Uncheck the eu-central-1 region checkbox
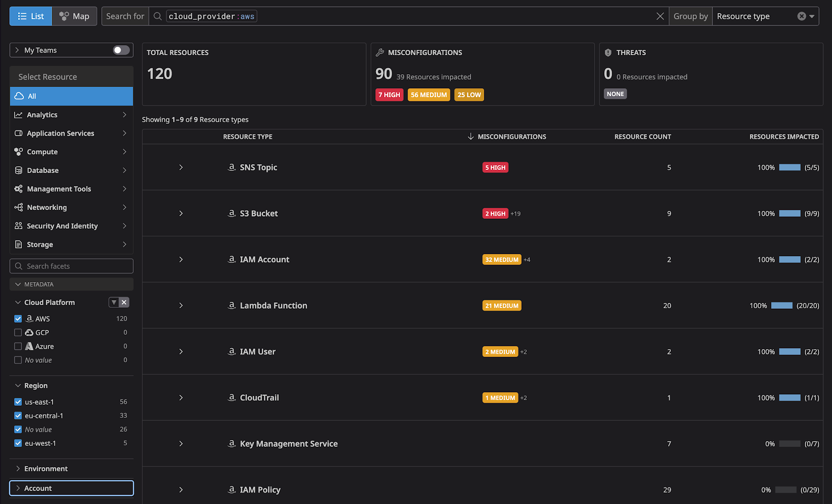Image resolution: width=832 pixels, height=504 pixels. (x=18, y=416)
